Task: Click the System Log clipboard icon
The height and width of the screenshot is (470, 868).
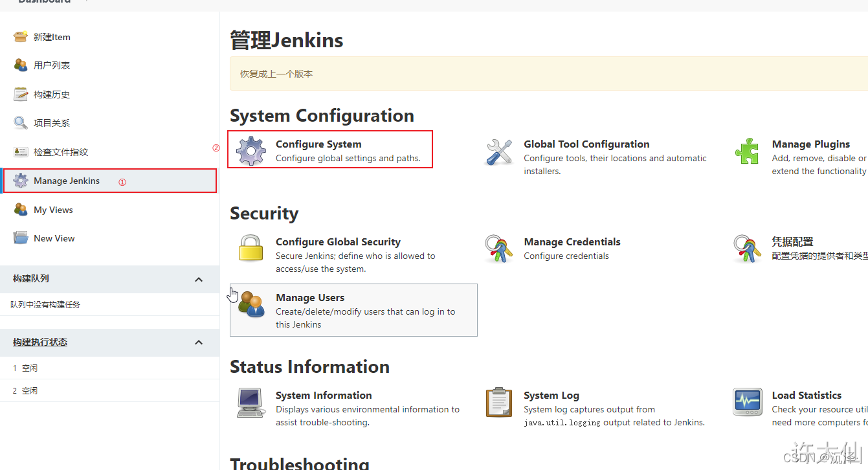Action: pos(499,402)
